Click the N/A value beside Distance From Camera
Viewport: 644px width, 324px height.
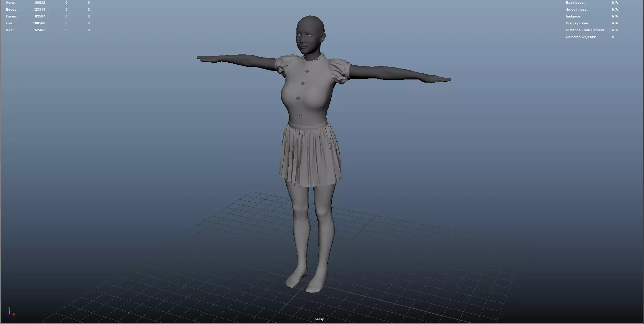click(615, 30)
